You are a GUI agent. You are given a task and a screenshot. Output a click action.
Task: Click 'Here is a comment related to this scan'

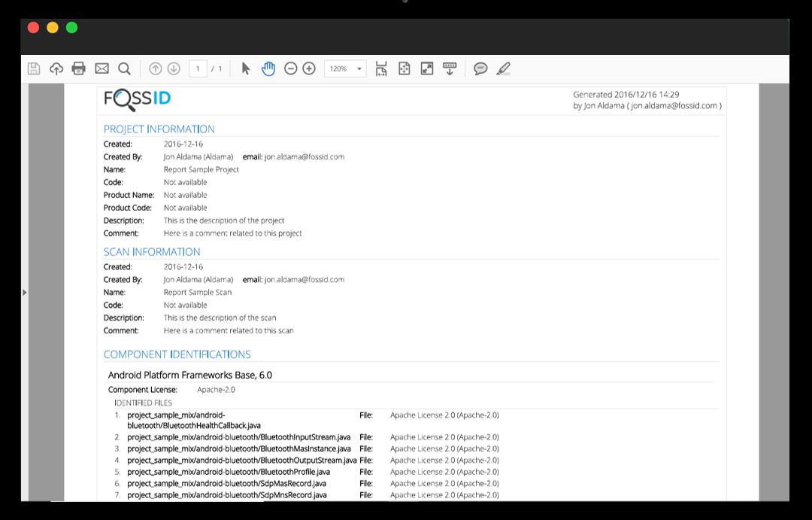(229, 331)
